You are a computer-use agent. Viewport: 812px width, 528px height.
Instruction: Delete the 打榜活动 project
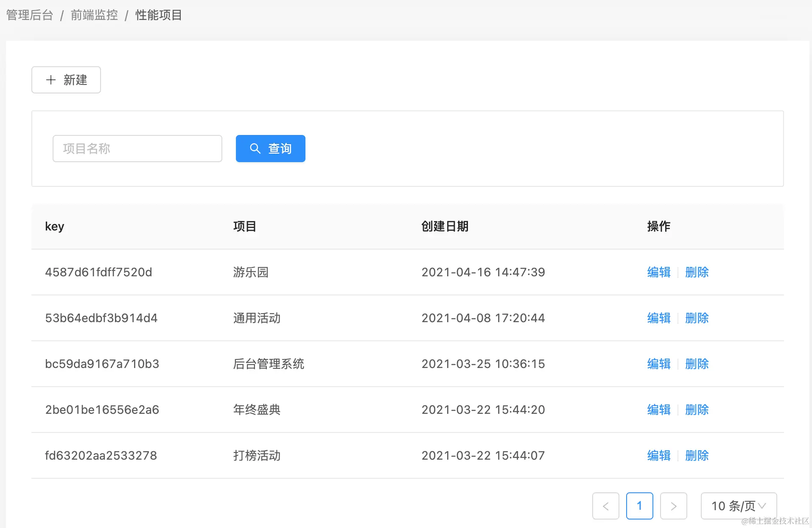point(697,455)
